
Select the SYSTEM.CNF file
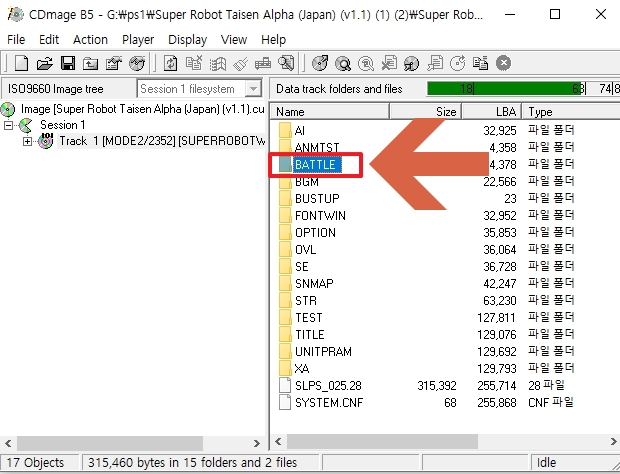click(x=329, y=402)
